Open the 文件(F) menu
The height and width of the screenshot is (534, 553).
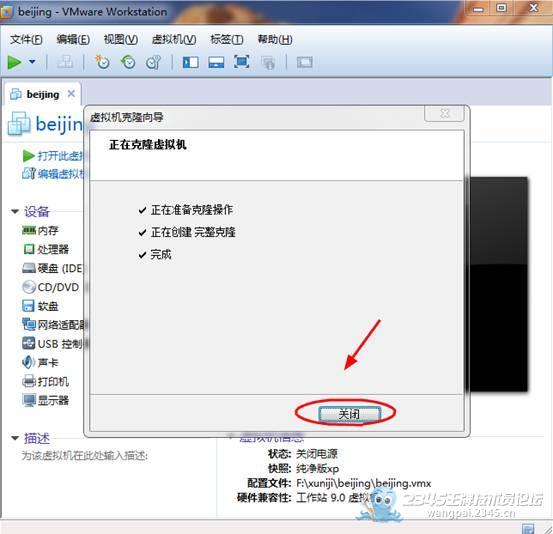point(26,40)
